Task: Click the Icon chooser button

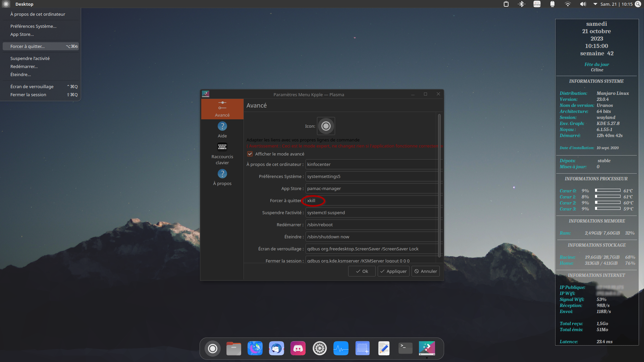Action: [x=326, y=126]
